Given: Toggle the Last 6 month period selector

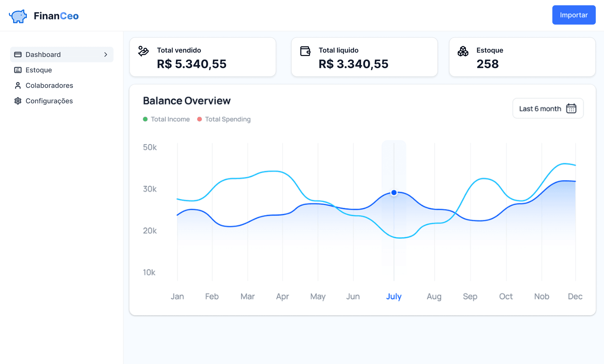Looking at the screenshot, I should [x=547, y=109].
